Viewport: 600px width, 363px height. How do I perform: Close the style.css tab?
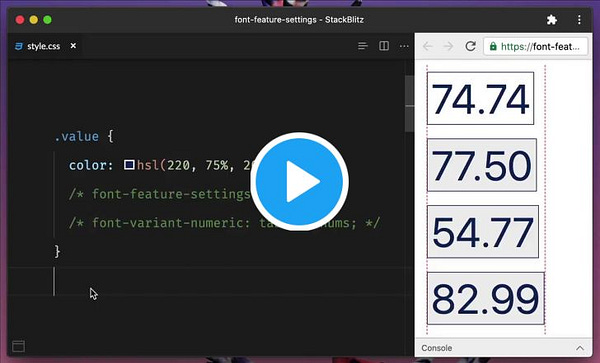click(73, 46)
